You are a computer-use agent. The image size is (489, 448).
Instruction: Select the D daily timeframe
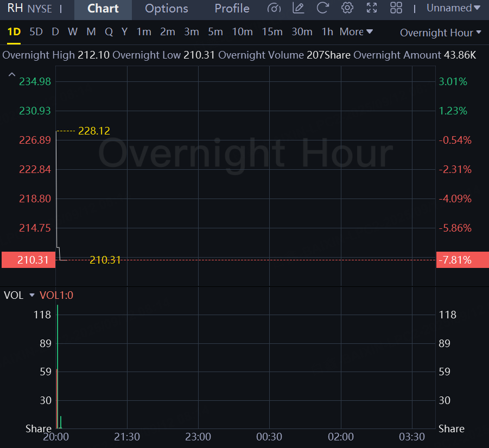click(55, 32)
